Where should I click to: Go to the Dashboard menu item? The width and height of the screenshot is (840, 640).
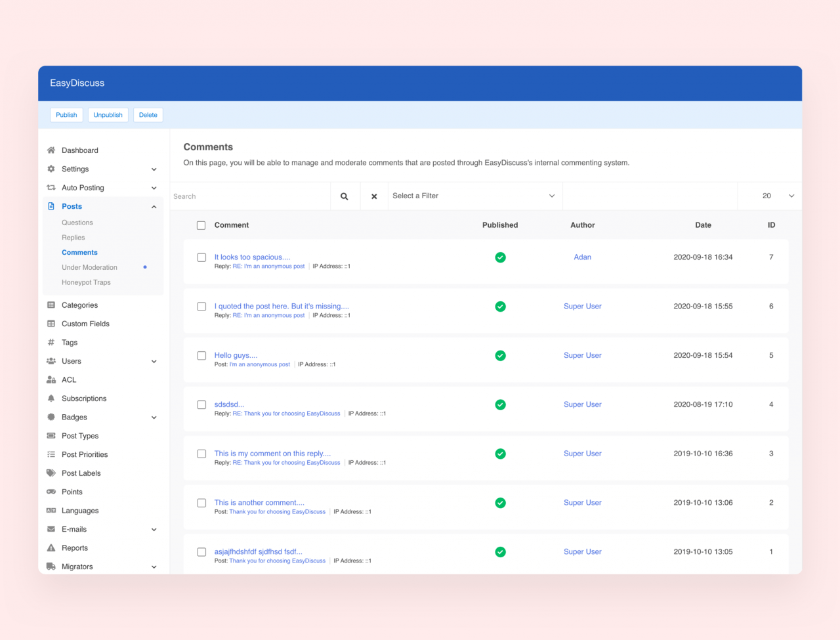(x=80, y=150)
